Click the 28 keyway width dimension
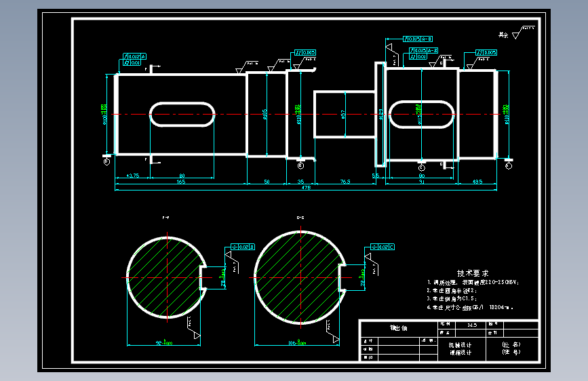The image size is (588, 381). (222, 278)
